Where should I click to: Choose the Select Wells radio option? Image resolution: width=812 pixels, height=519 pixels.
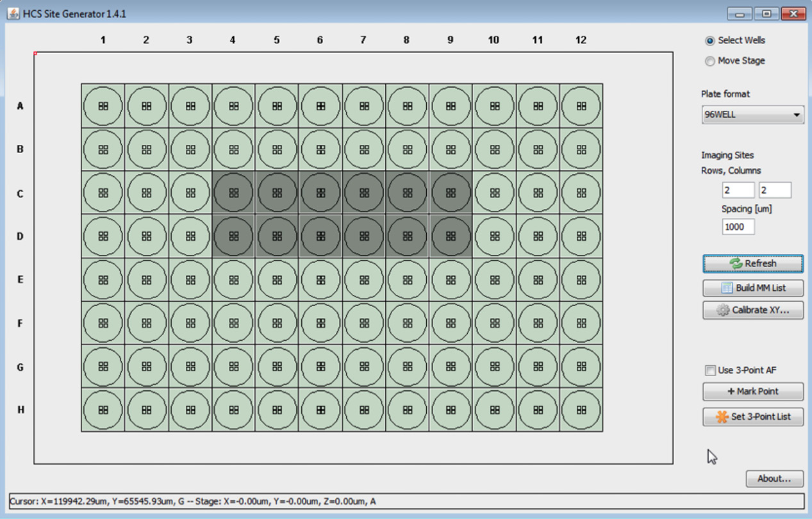[x=710, y=40]
